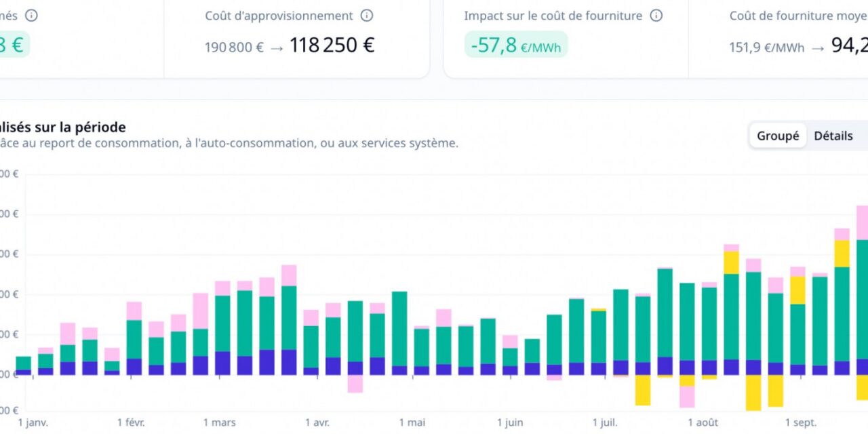
Task: Click the 1 juil. axis label
Action: point(605,422)
